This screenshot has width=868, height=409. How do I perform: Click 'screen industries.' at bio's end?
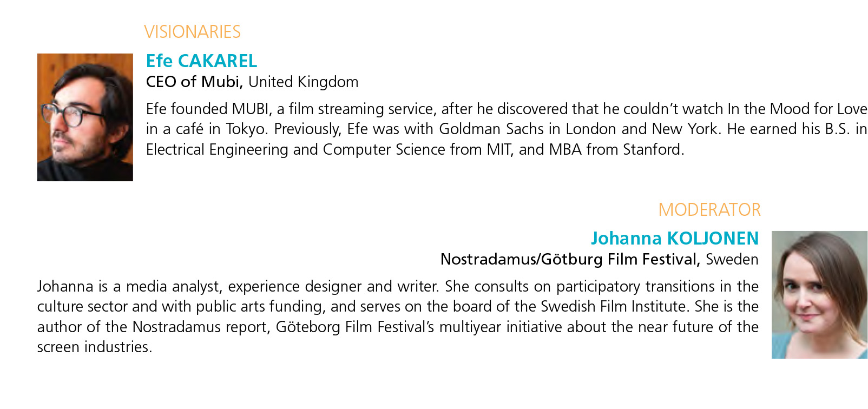[95, 347]
